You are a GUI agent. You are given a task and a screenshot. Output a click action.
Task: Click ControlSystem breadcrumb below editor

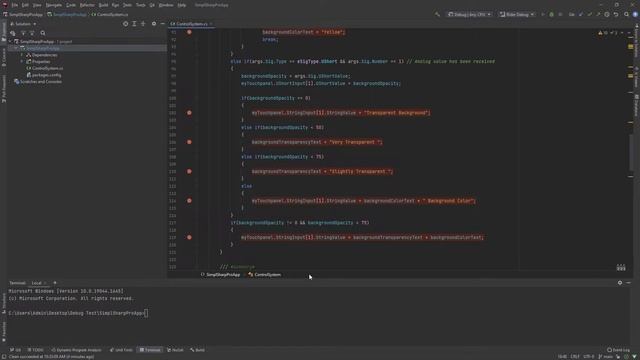tap(264, 275)
